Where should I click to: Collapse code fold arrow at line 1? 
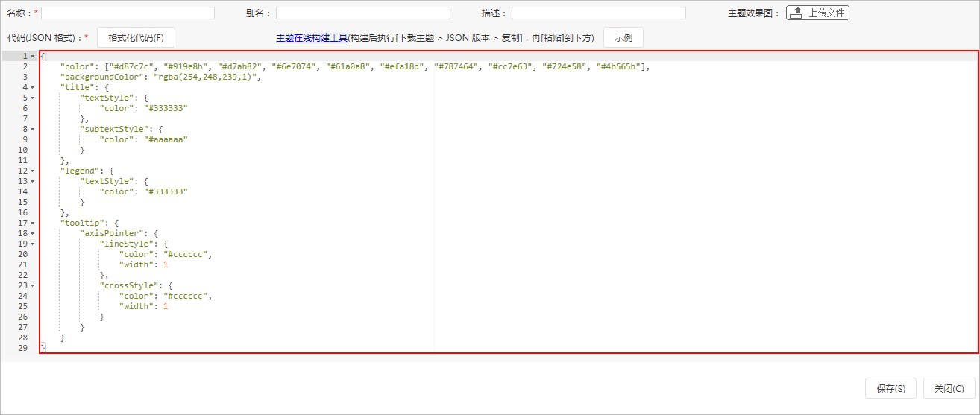click(33, 56)
